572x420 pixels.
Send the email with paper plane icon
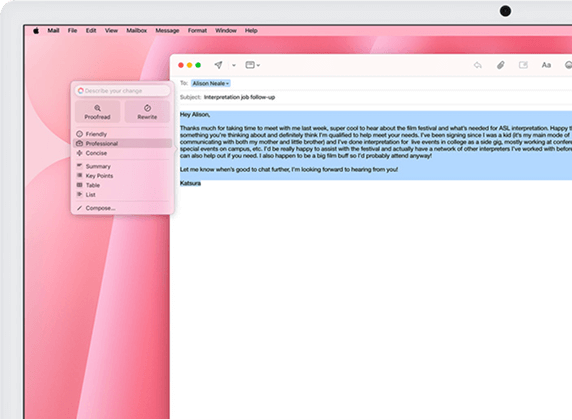pyautogui.click(x=218, y=65)
